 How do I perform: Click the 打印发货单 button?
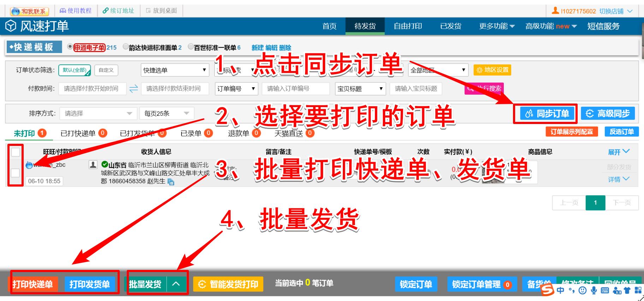[90, 284]
